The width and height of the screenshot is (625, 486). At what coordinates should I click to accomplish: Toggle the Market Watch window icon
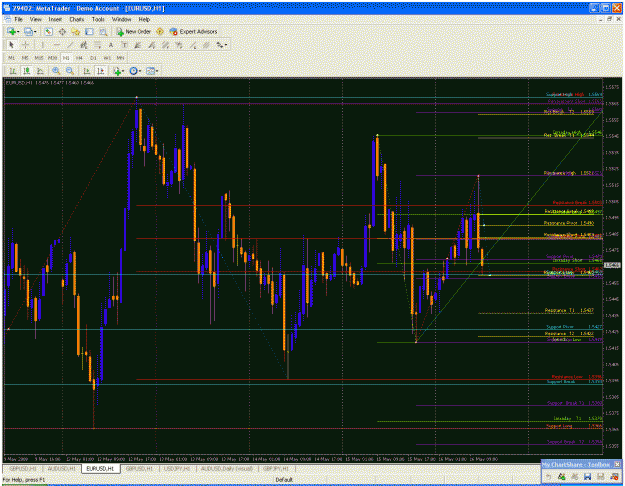48,31
